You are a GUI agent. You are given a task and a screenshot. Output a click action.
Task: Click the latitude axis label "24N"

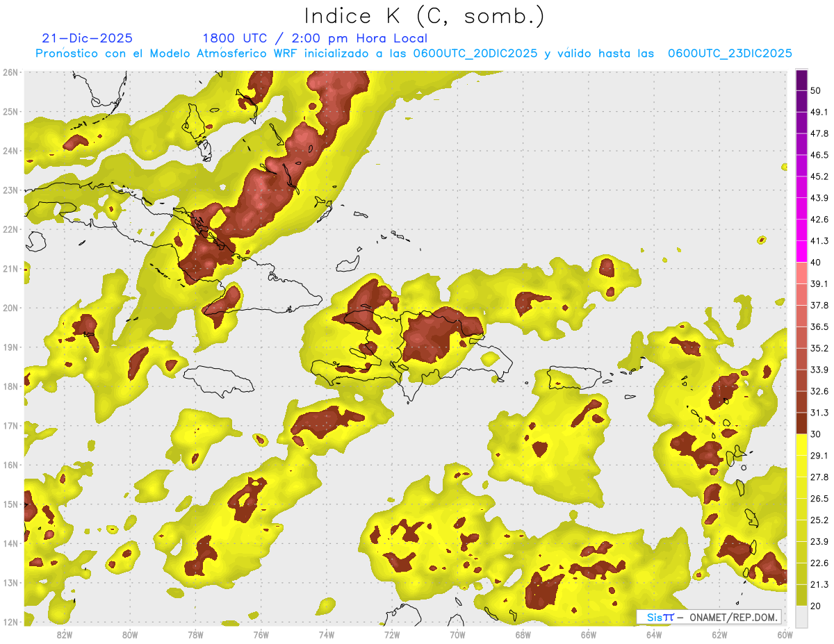point(10,151)
